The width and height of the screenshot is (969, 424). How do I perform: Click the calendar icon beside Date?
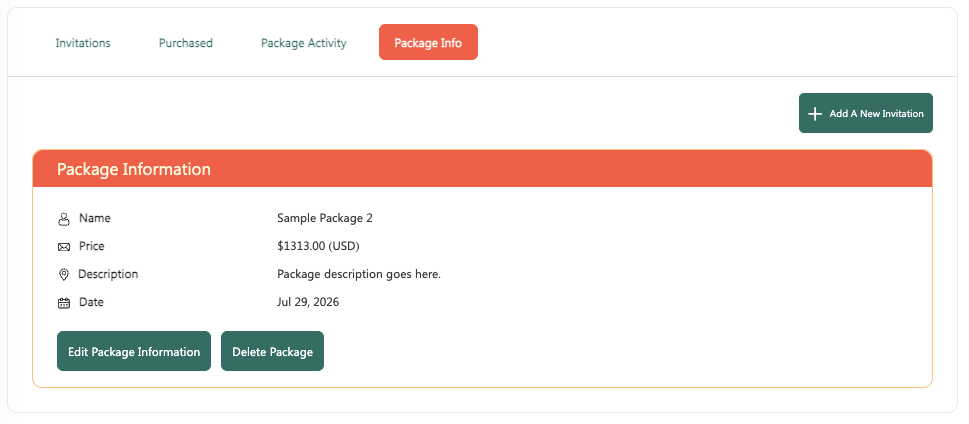pos(64,303)
